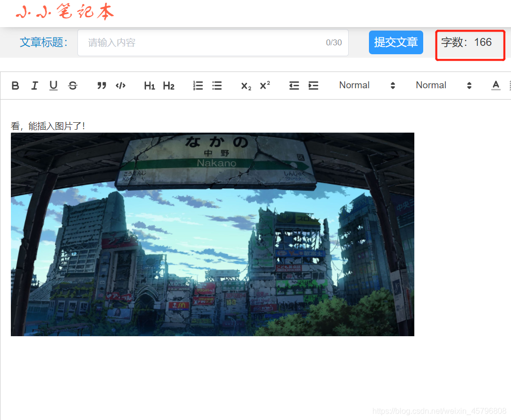The image size is (511, 420).
Task: Toggle strikethrough formatting
Action: [73, 86]
